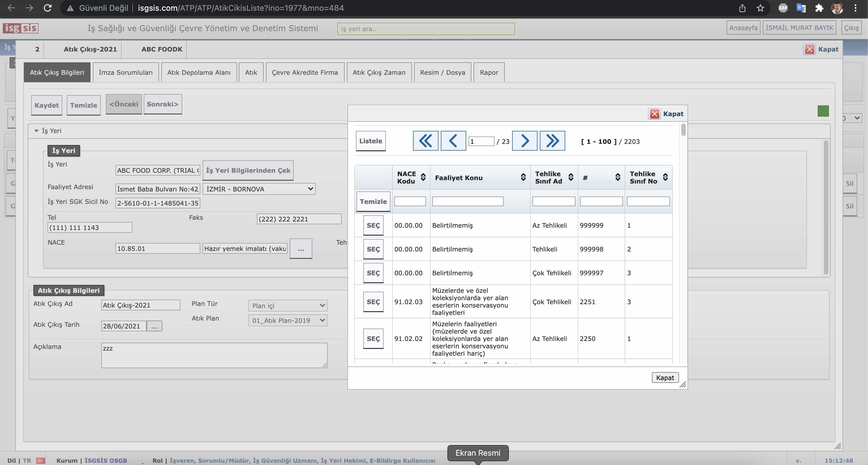868x465 pixels.
Task: Open the Çevre Akredite Firma tab
Action: 305,72
